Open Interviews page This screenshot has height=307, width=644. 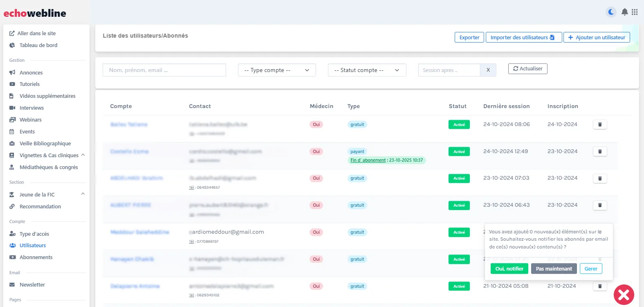tap(31, 108)
